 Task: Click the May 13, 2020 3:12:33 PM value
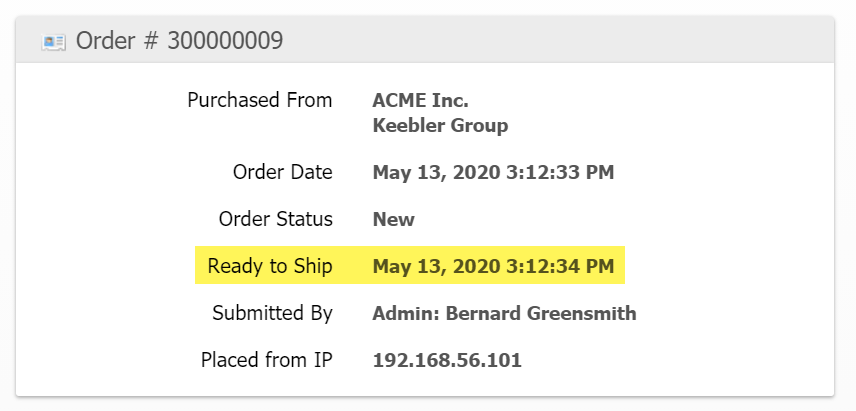(493, 172)
